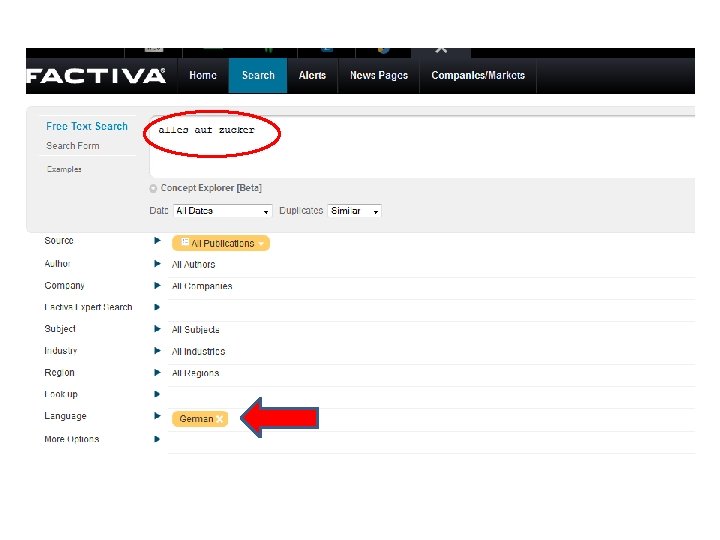Expand the More Options arrow
This screenshot has height=540, width=720.
(157, 439)
